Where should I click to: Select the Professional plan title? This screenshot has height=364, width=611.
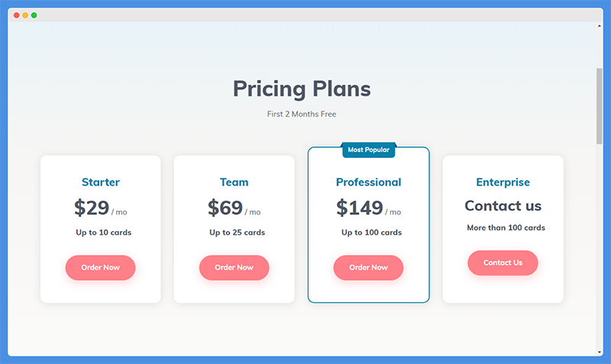pos(369,182)
